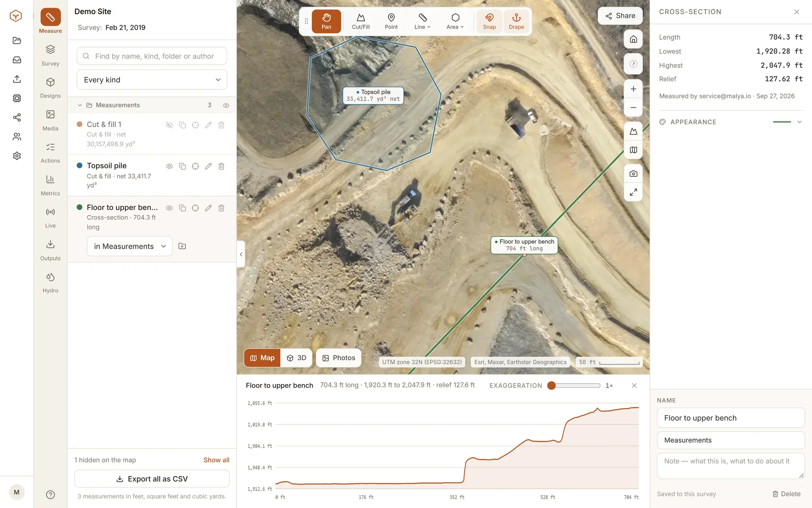Switch to the 3D view tab
This screenshot has width=812, height=508.
(x=296, y=358)
